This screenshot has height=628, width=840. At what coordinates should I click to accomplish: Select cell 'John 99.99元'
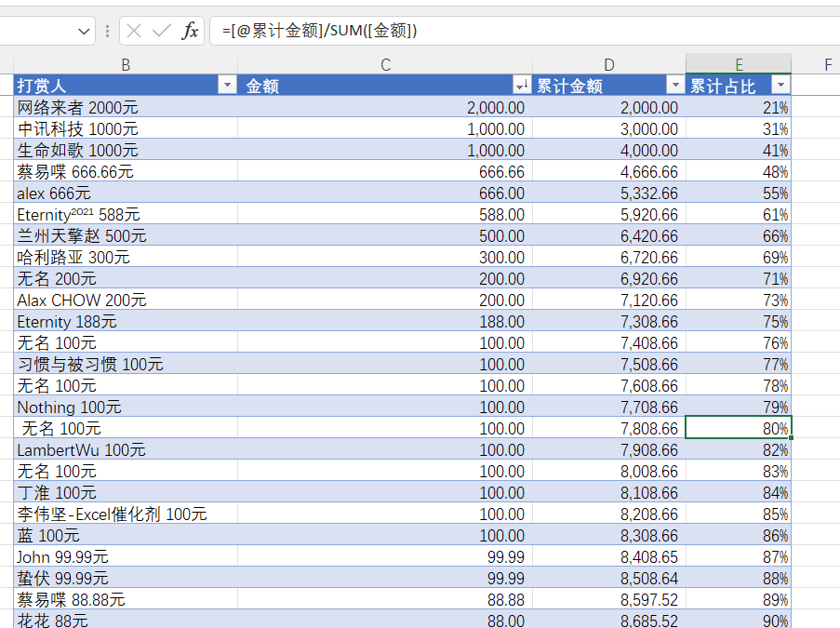click(126, 556)
